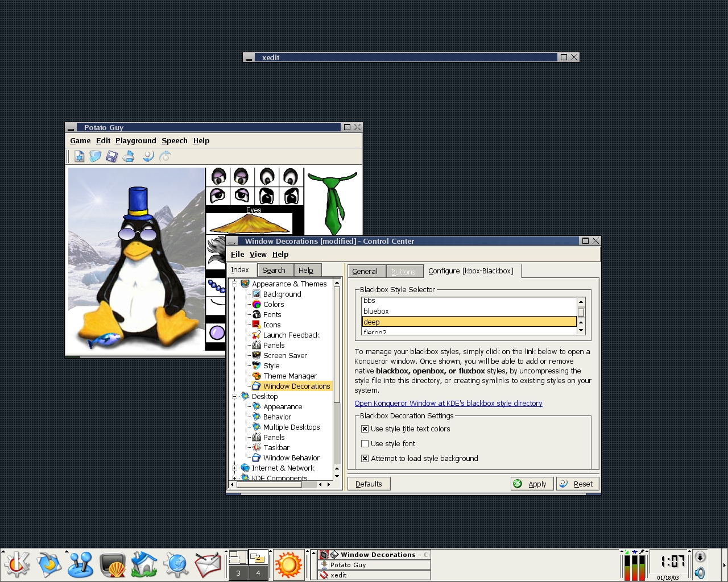The width and height of the screenshot is (728, 582).
Task: Launch the Konqueror globe icon in panel
Action: [176, 564]
